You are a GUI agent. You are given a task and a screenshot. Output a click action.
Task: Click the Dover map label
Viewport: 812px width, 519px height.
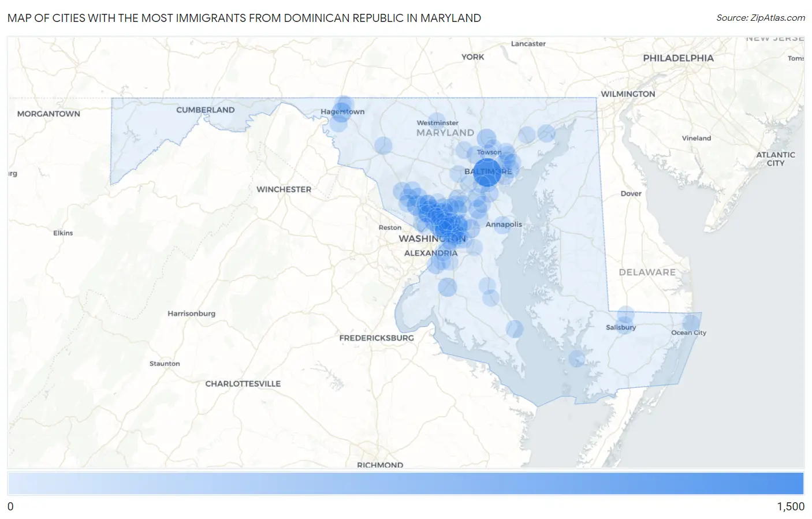[631, 193]
